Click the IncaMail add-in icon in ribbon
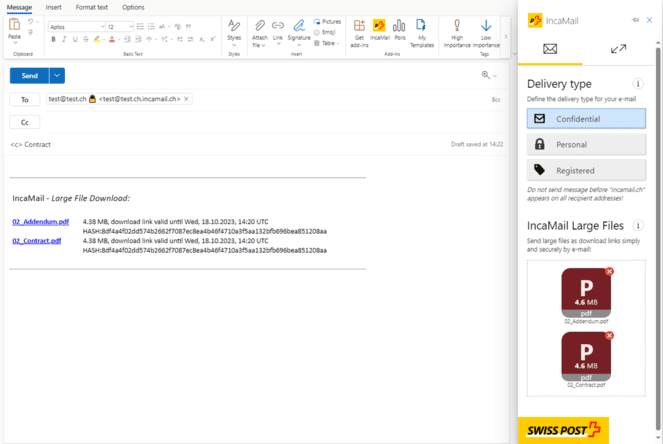Screen dimensions: 663x444 point(379,30)
